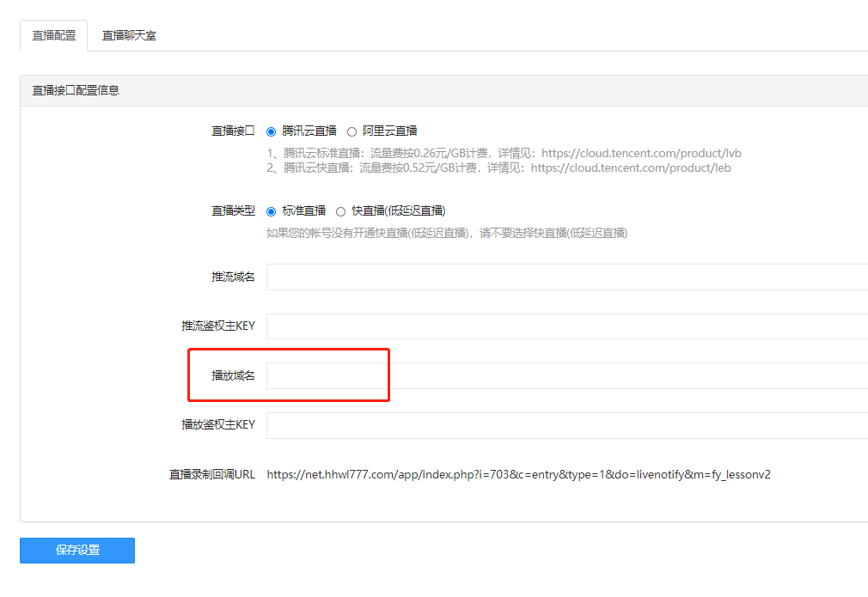Open the 直播聊天室 tab
The height and width of the screenshot is (597, 868).
click(x=129, y=35)
